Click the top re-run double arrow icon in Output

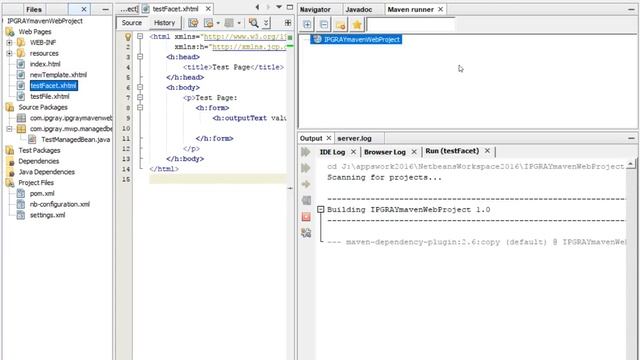click(x=306, y=152)
